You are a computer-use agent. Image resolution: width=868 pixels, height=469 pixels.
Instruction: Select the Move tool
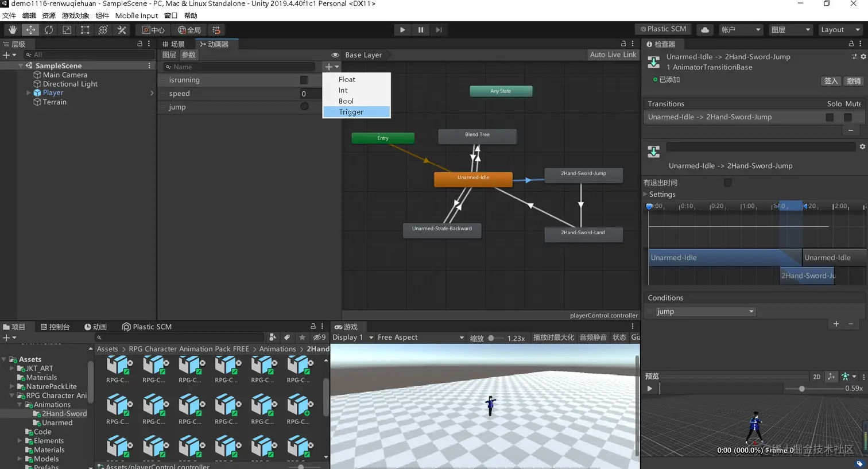click(x=30, y=30)
